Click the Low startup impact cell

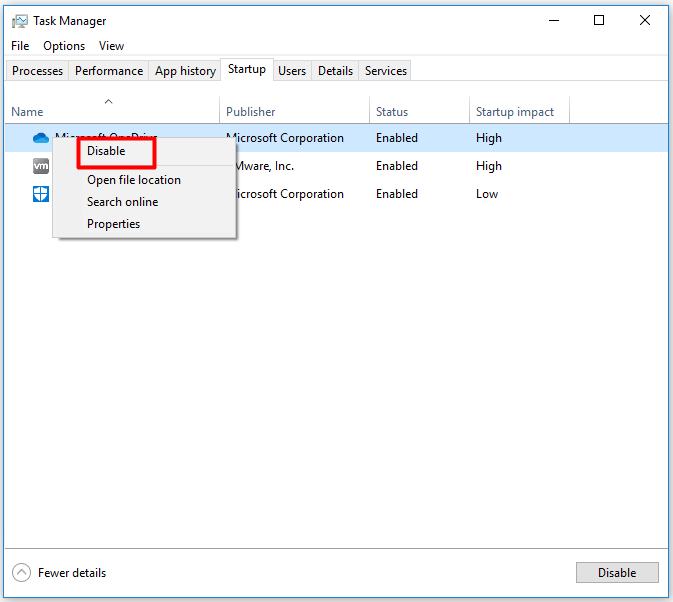coord(487,194)
